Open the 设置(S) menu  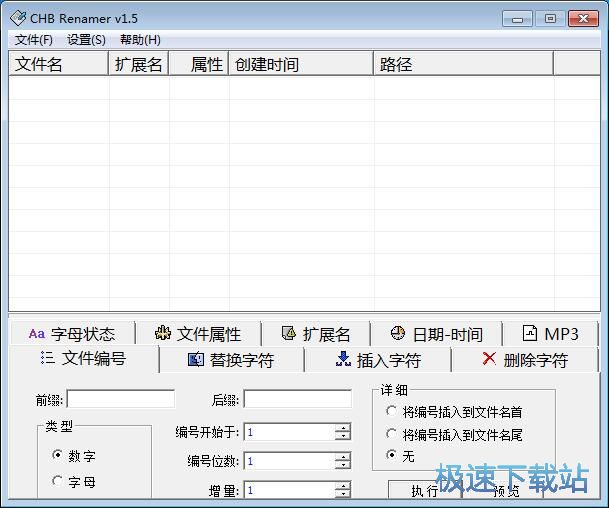coord(86,40)
